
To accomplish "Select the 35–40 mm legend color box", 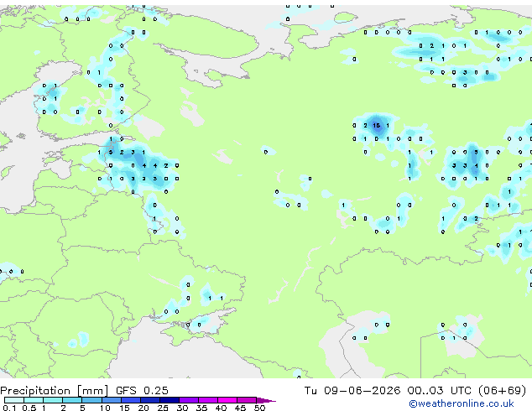I will pyautogui.click(x=208, y=400).
